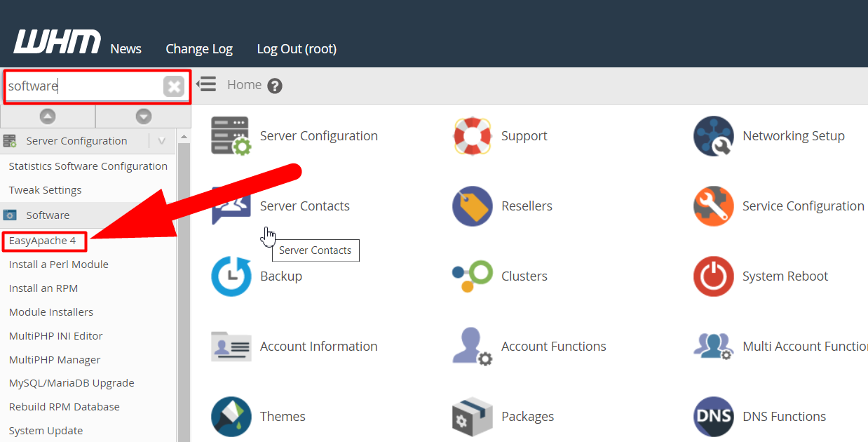868x442 pixels.
Task: Open the Resellers tag icon
Action: point(473,206)
